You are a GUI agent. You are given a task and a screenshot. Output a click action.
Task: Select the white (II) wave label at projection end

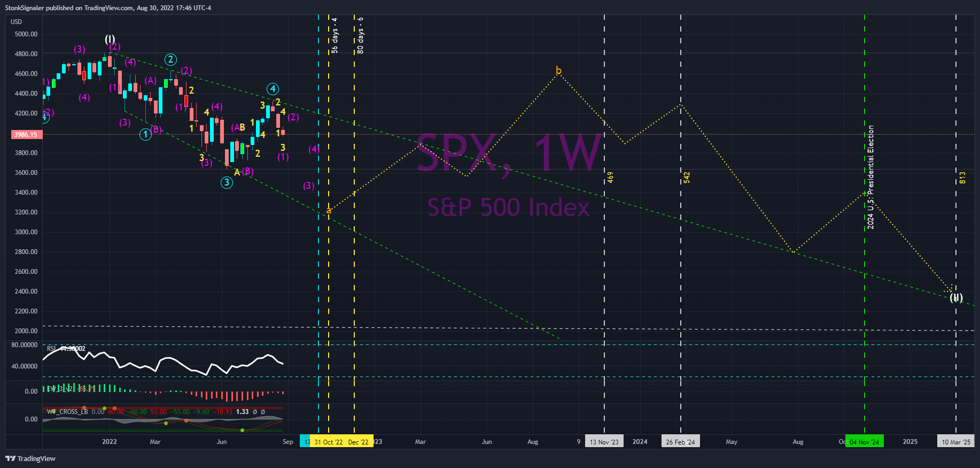[x=956, y=298]
